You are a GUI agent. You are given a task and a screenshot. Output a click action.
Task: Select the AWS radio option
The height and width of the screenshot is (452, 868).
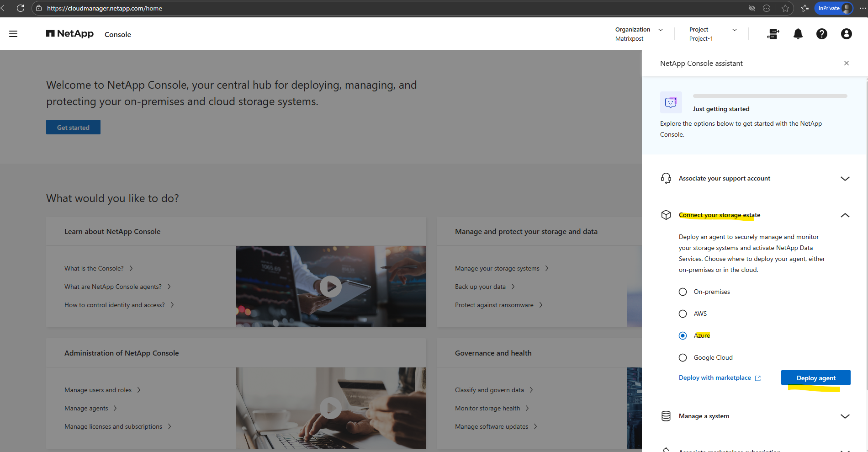(683, 314)
